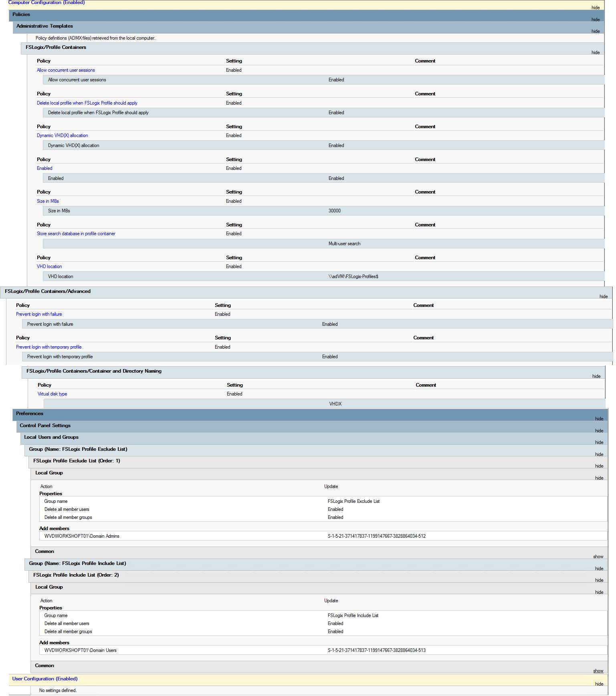Hide the Exclude List (Order: 1) item

(x=599, y=466)
